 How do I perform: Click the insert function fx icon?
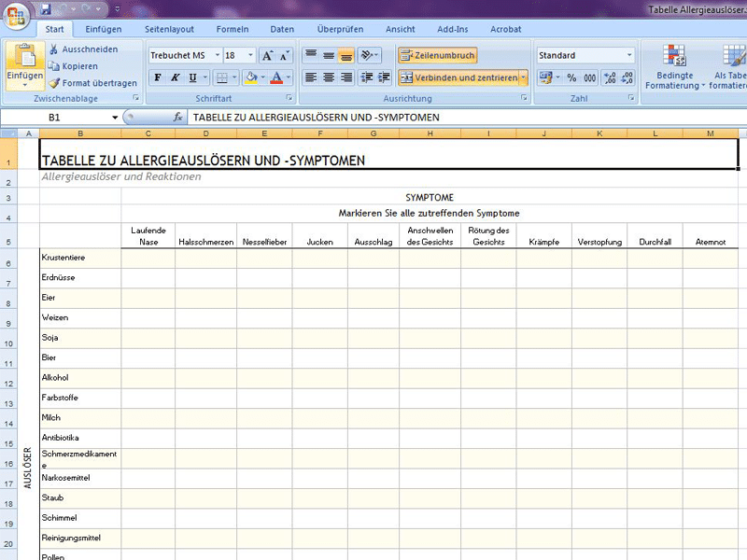click(x=178, y=118)
